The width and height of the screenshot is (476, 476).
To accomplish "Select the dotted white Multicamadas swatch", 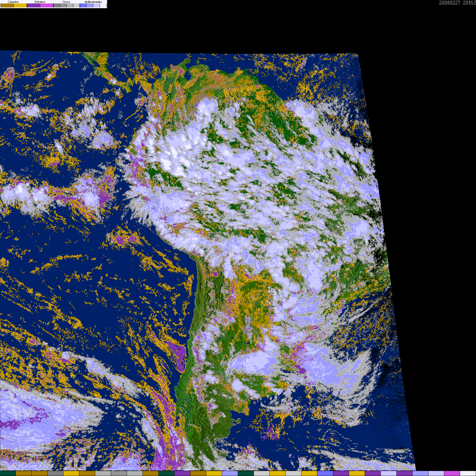I will (103, 5).
